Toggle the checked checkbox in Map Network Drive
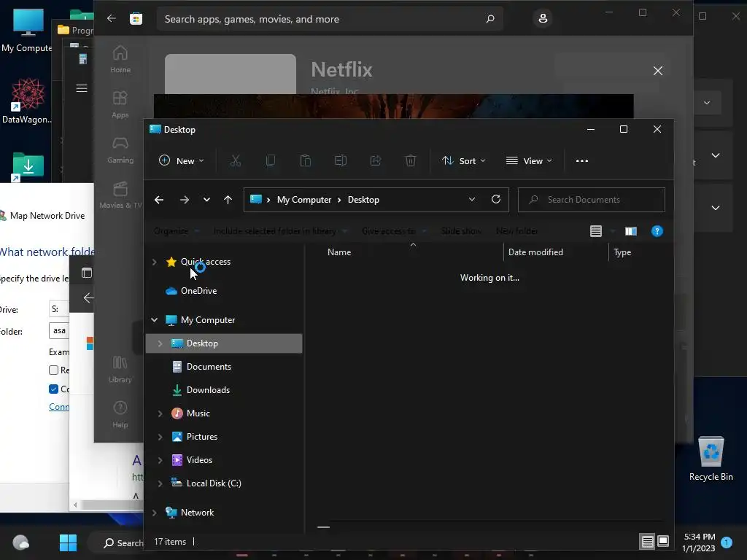Screen dimensions: 747x560 tap(53, 389)
